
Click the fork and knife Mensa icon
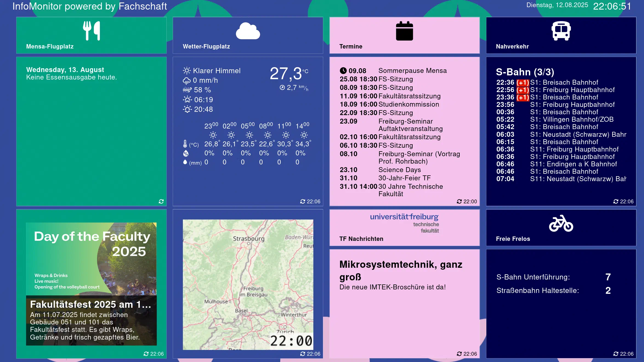point(92,31)
